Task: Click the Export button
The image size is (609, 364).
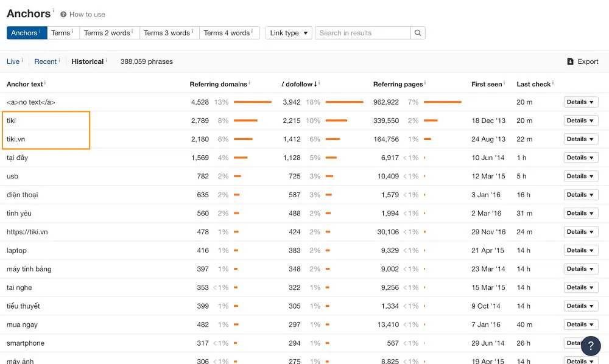Action: click(583, 61)
